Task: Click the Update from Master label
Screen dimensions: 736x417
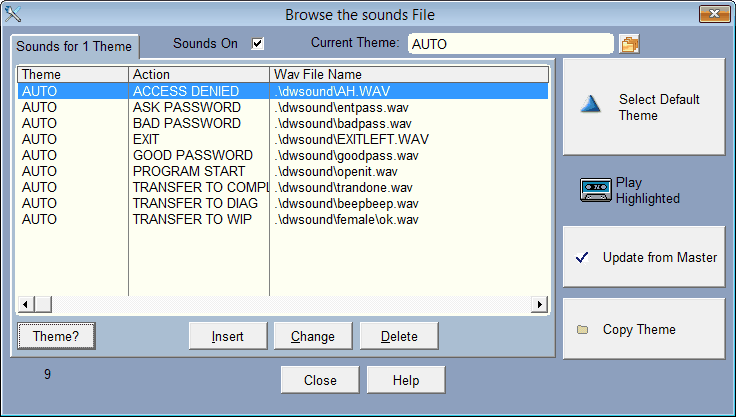Action: tap(660, 257)
